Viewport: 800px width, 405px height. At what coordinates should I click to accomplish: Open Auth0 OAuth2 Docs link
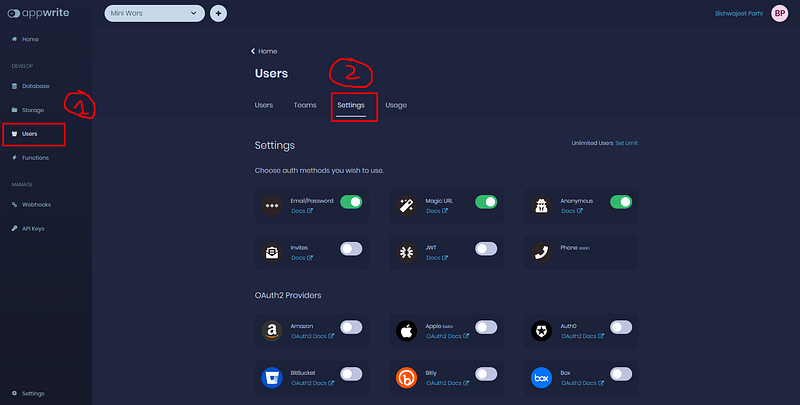pyautogui.click(x=582, y=337)
